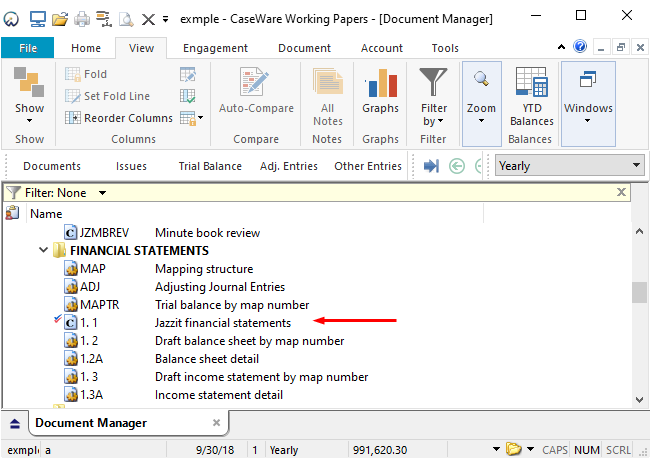The width and height of the screenshot is (651, 459).
Task: Click the hierarchy tree icon in quick access toolbar
Action: [x=104, y=19]
